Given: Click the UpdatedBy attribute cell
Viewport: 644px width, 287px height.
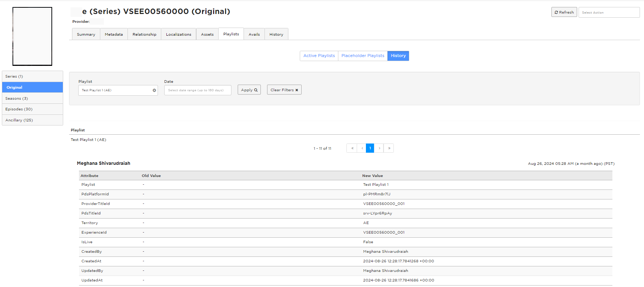Looking at the screenshot, I should coord(92,271).
